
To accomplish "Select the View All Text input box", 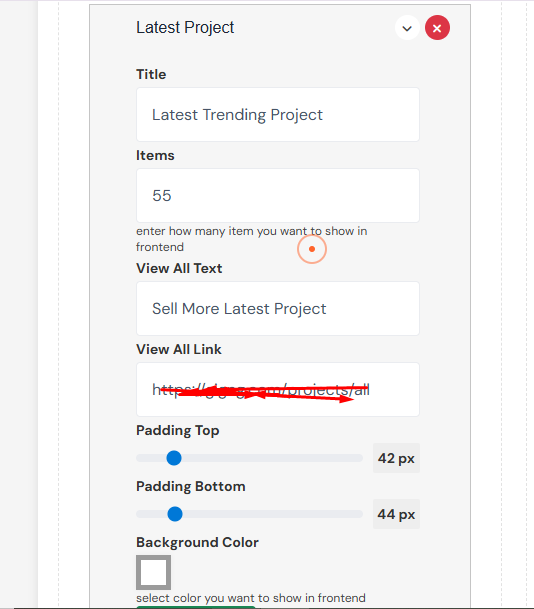I will pos(278,308).
